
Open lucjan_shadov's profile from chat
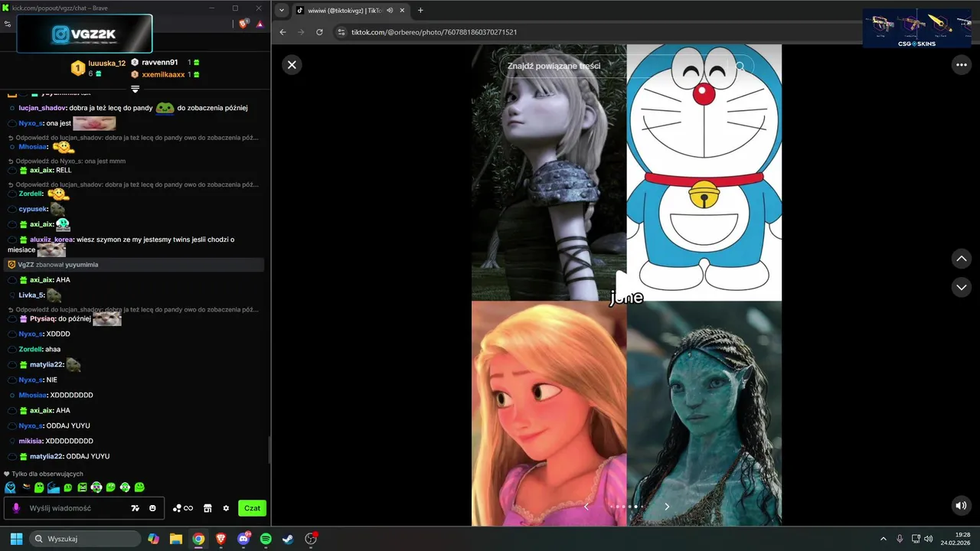pos(42,108)
